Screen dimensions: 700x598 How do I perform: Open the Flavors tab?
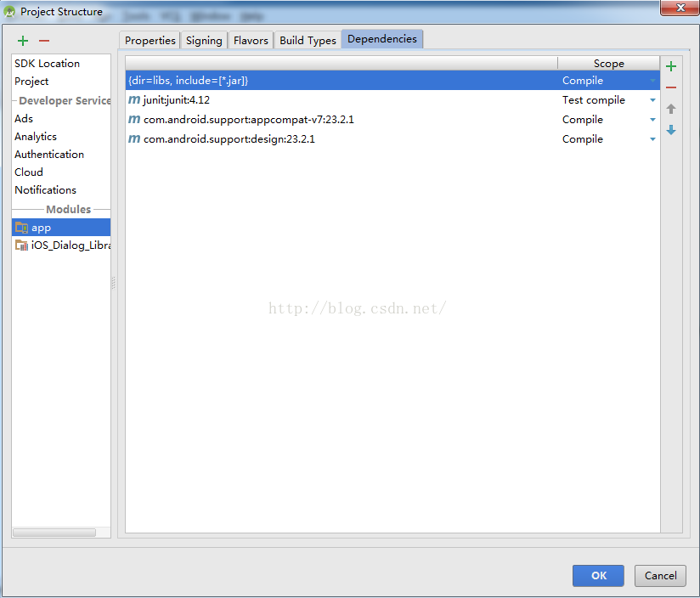pyautogui.click(x=251, y=40)
